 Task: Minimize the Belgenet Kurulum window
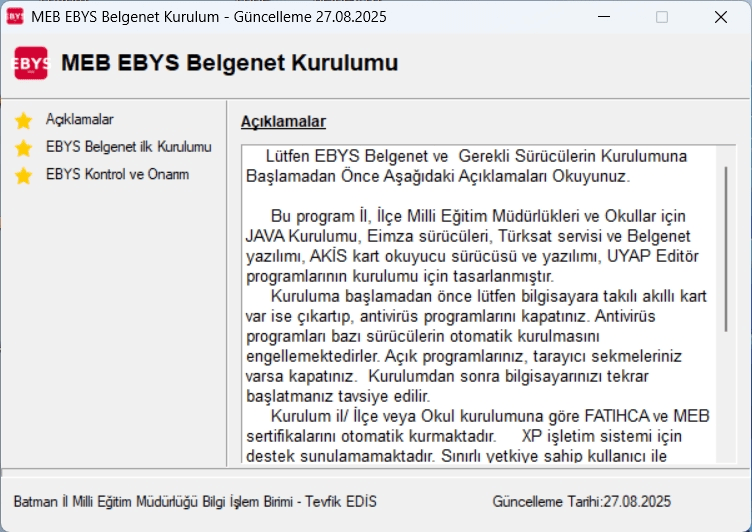click(x=604, y=17)
